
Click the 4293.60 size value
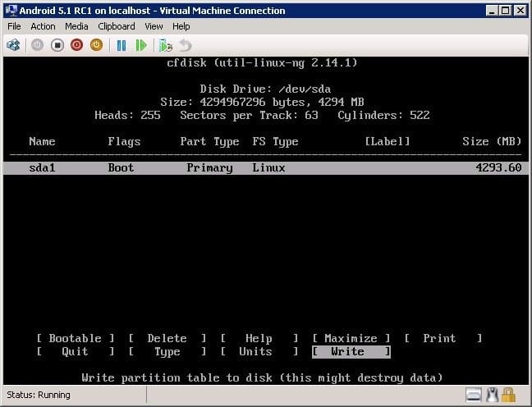tap(498, 168)
